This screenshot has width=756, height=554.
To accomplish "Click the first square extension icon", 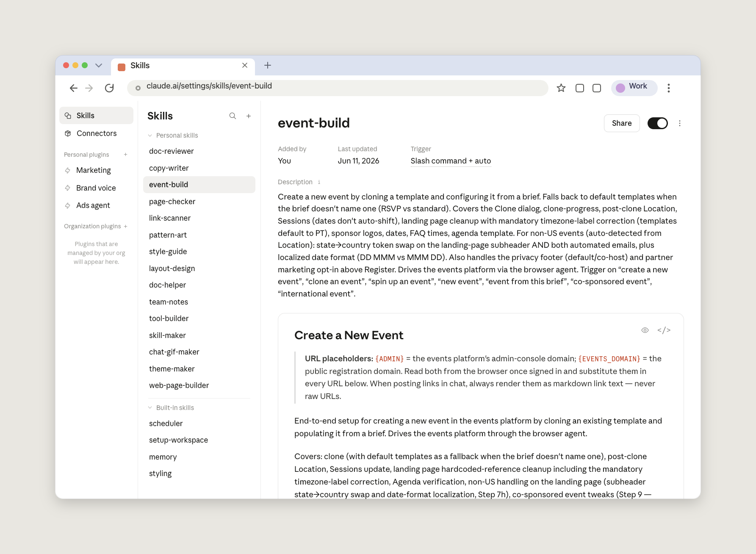I will (580, 88).
